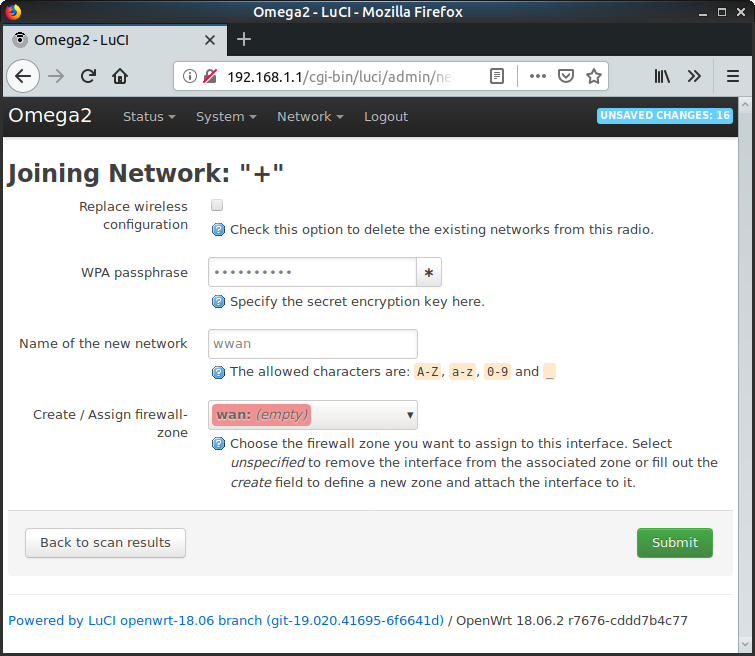755x656 pixels.
Task: Click the OpenWrt 18.06.2 version text
Action: pos(572,620)
